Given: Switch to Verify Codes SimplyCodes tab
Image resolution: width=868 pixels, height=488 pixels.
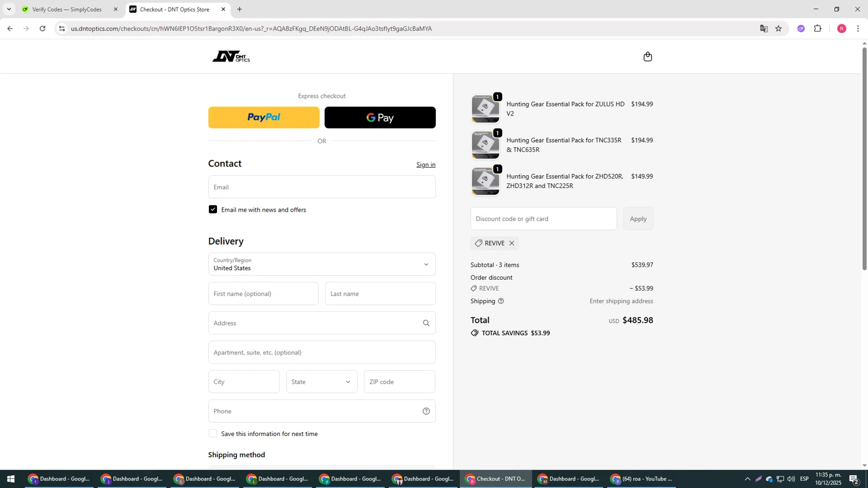Looking at the screenshot, I should click(67, 9).
